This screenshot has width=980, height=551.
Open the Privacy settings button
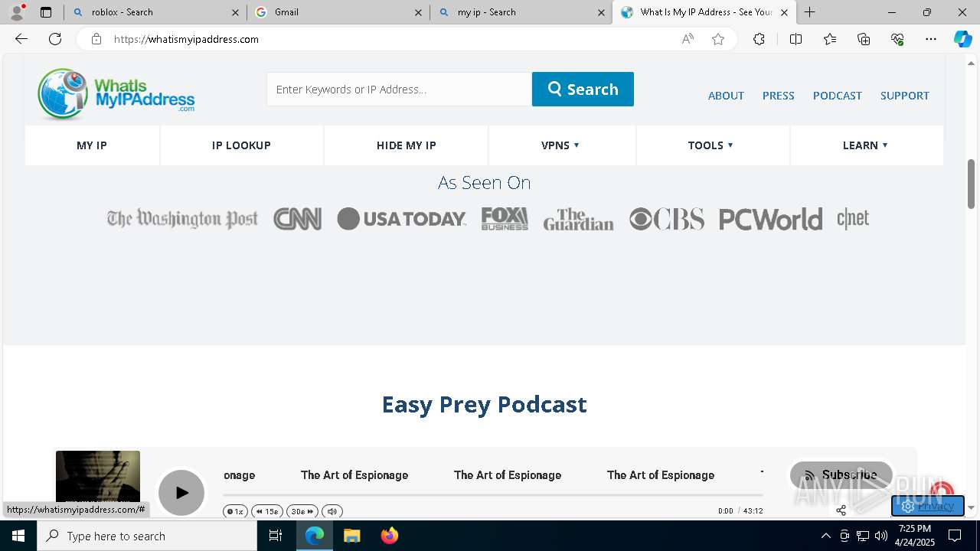[927, 506]
